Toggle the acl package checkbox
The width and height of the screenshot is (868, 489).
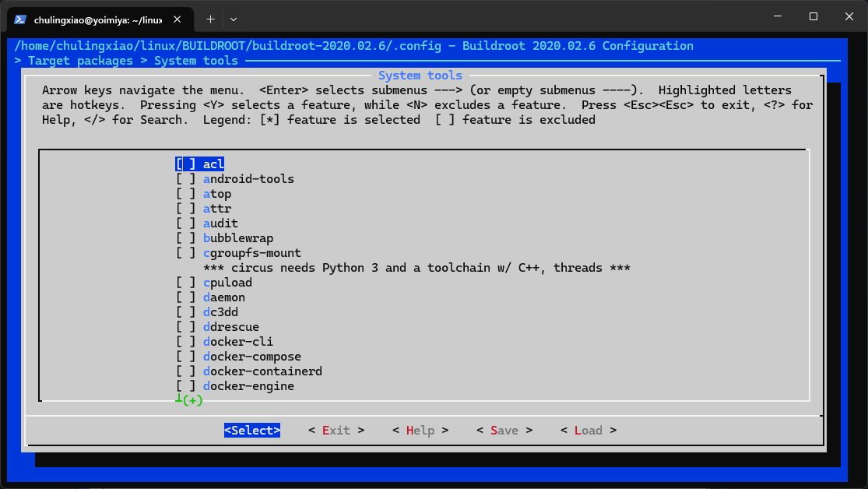185,164
